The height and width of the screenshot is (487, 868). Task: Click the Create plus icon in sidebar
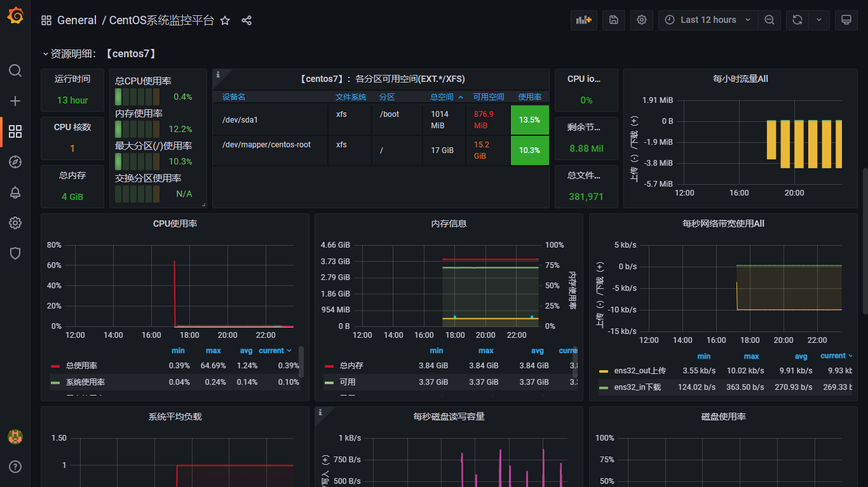[15, 101]
